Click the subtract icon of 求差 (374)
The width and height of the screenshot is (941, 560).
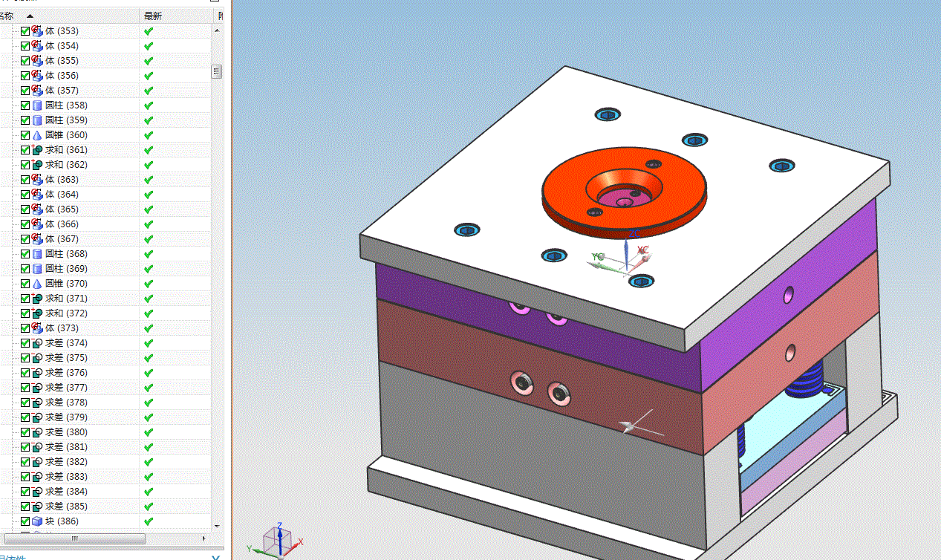(36, 342)
